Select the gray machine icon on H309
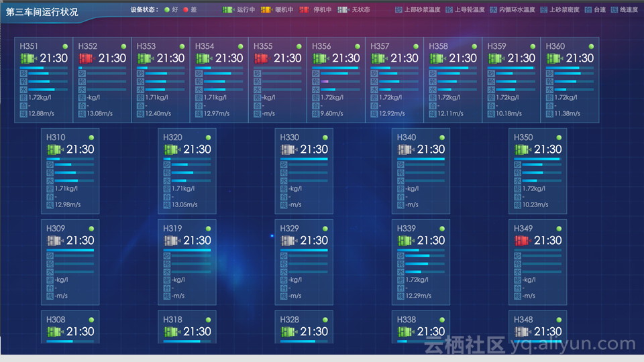This screenshot has height=362, width=644. 54,241
